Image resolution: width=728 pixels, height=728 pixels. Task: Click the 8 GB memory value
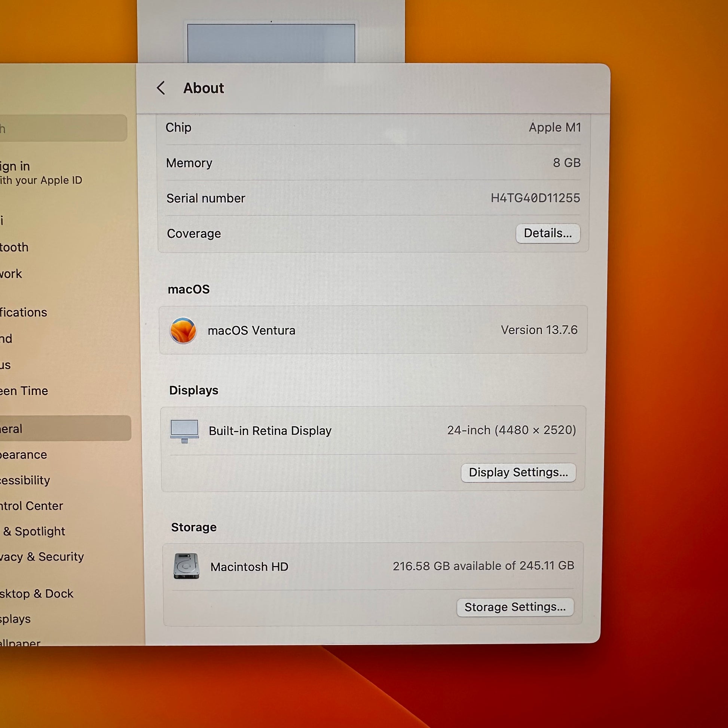567,162
